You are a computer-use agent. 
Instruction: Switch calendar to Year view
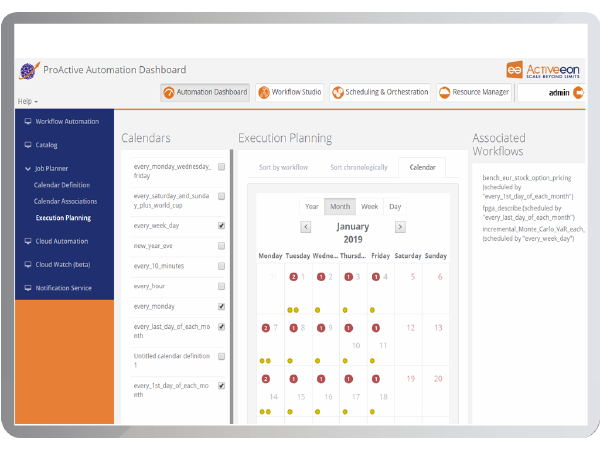(x=311, y=207)
